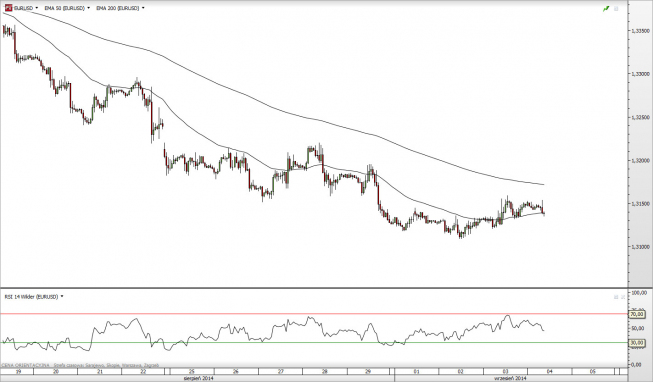Click the faded icon beside the green chart icon
The height and width of the screenshot is (382, 653).
[616, 8]
